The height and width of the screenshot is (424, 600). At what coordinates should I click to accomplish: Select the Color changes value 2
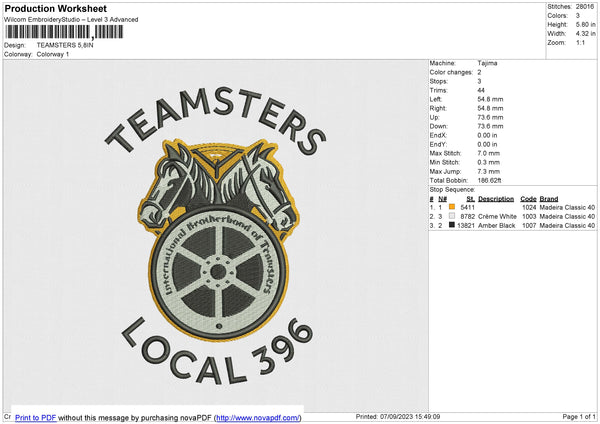point(479,72)
